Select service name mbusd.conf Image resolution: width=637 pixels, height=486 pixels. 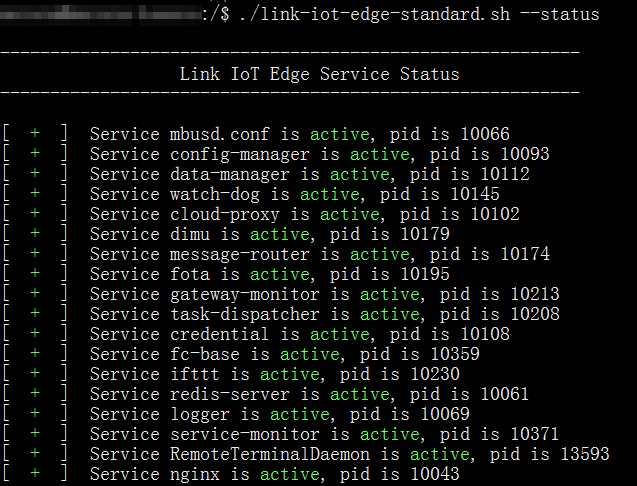(219, 134)
